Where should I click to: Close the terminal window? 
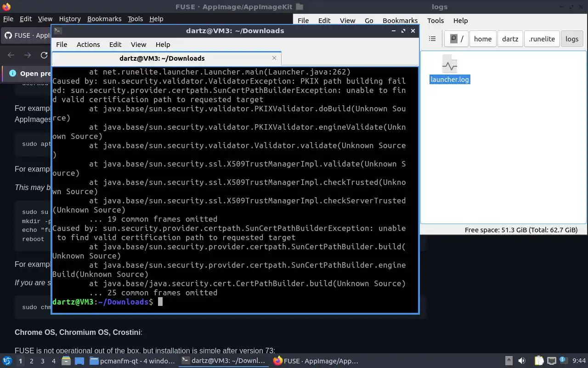413,31
